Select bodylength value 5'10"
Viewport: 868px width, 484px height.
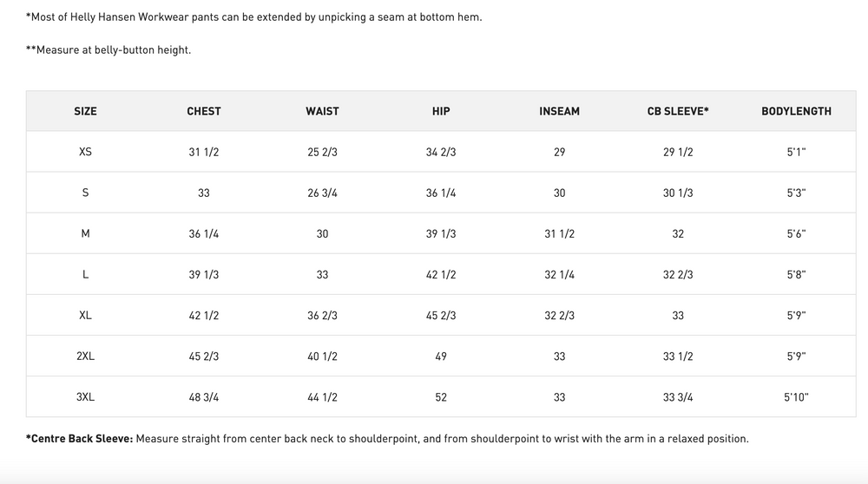pyautogui.click(x=796, y=397)
